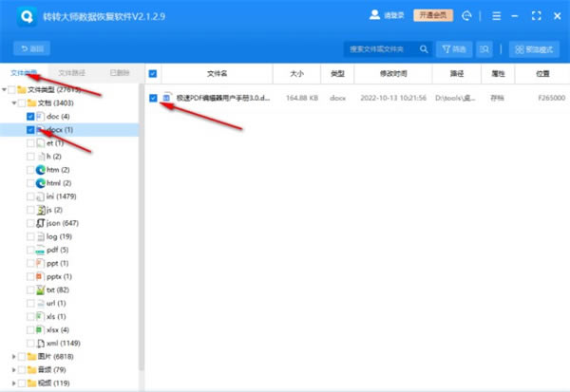Click the docx file icon in list

pos(166,98)
